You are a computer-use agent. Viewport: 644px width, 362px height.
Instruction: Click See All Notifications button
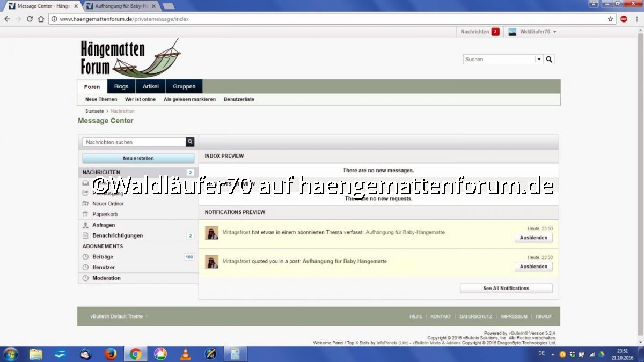[x=506, y=289]
